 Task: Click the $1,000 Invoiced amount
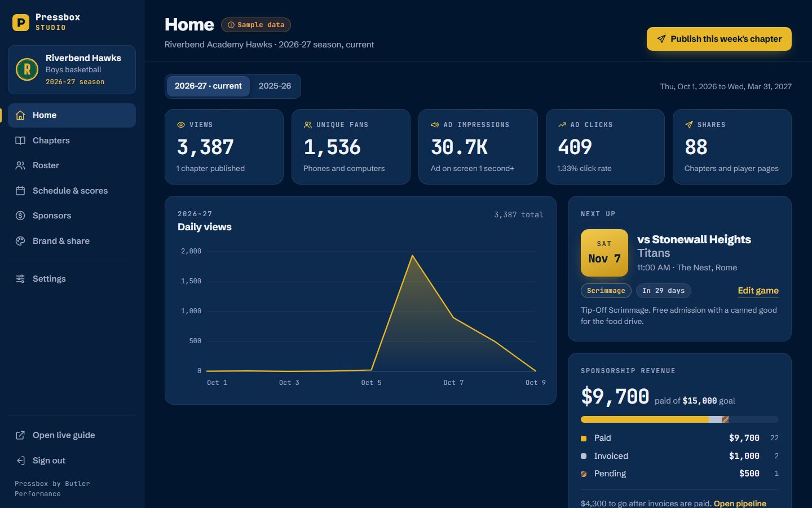[744, 456]
